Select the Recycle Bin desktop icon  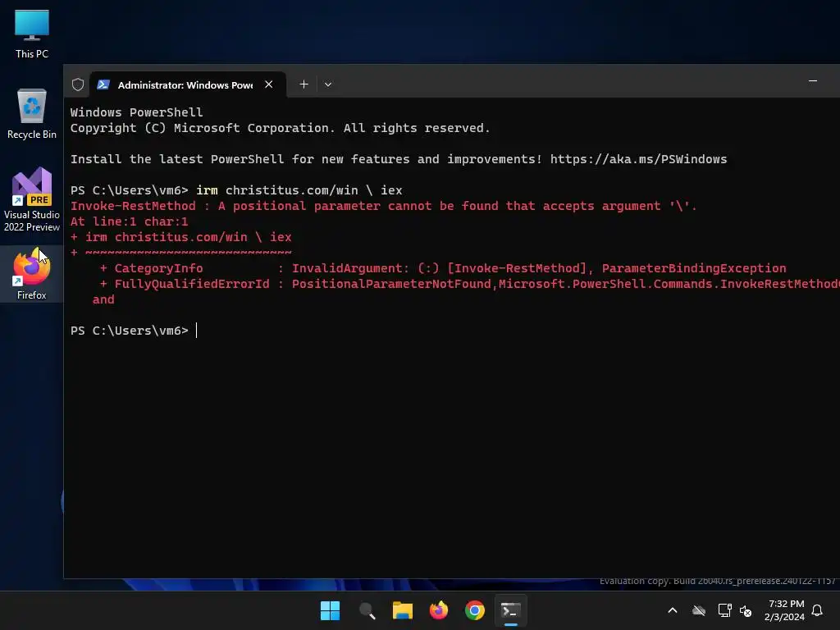32,113
